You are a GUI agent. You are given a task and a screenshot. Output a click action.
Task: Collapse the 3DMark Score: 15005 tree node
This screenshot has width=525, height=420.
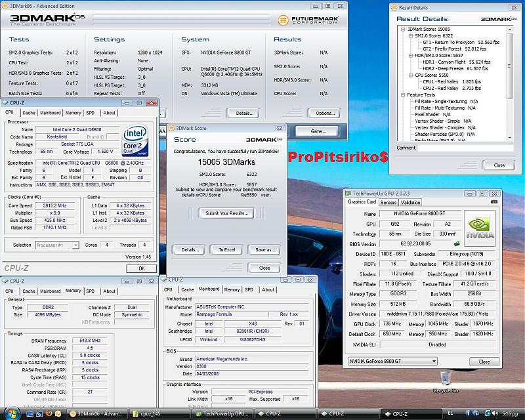point(403,29)
